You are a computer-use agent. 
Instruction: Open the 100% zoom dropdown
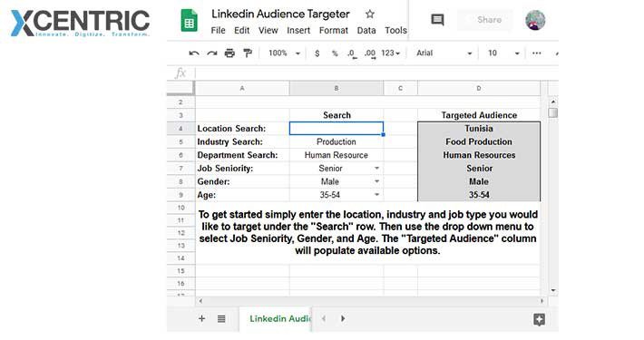click(x=284, y=53)
